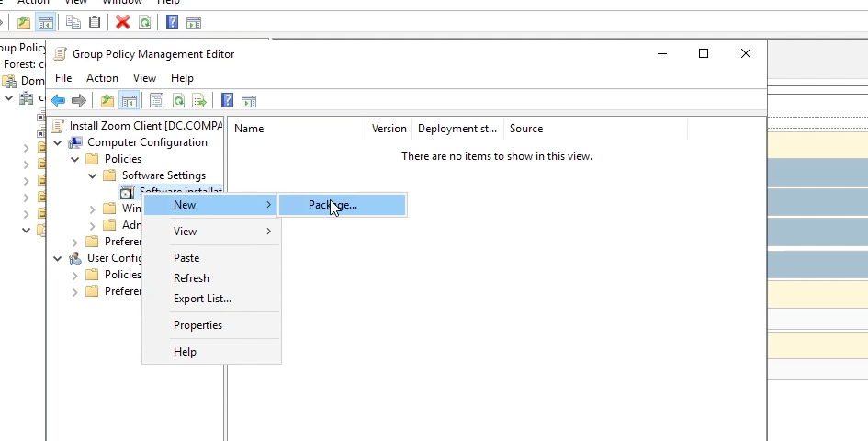Collapse the Computer Configuration tree node
This screenshot has width=868, height=441.
point(59,142)
